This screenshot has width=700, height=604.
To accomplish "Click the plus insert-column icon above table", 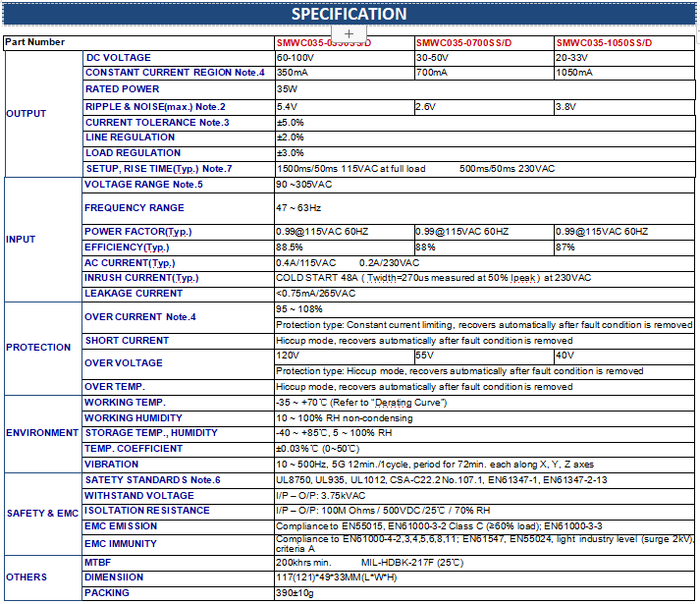I will pyautogui.click(x=349, y=33).
